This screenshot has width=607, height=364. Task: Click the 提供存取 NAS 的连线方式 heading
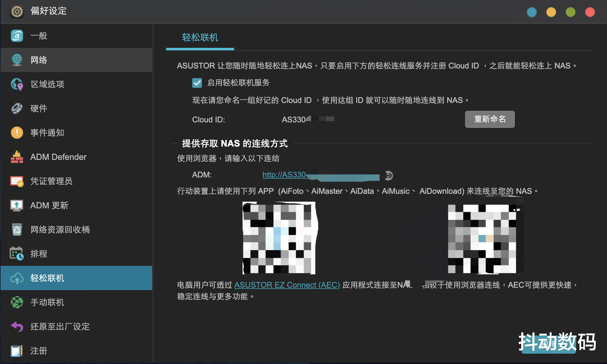pyautogui.click(x=235, y=143)
